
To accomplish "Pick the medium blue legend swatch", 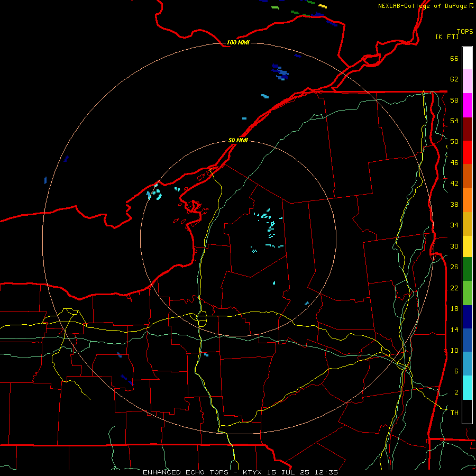I will pyautogui.click(x=467, y=340).
